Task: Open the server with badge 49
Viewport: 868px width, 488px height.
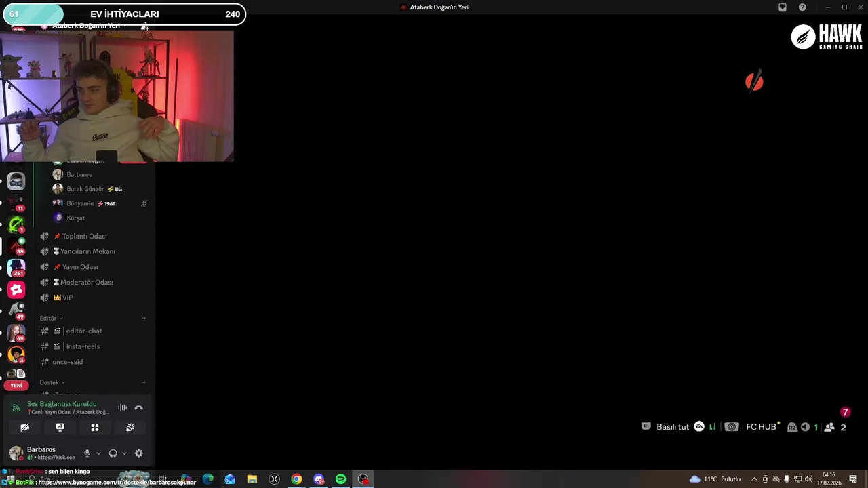Action: tap(16, 310)
